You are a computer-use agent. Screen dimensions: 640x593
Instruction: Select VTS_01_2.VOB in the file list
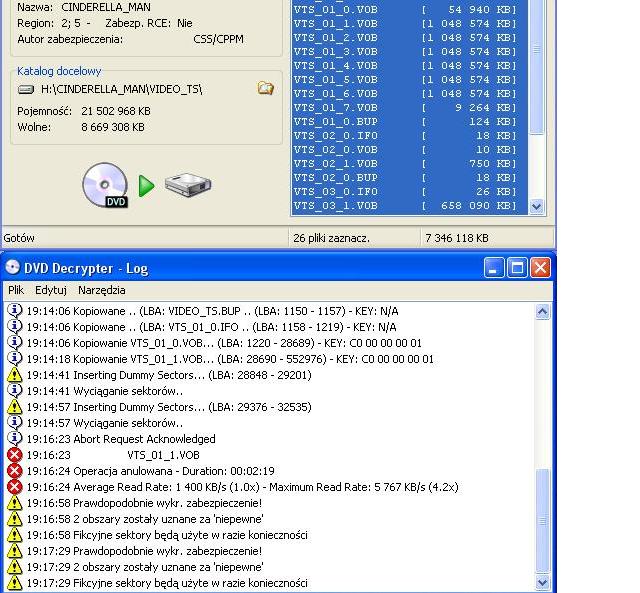[409, 38]
